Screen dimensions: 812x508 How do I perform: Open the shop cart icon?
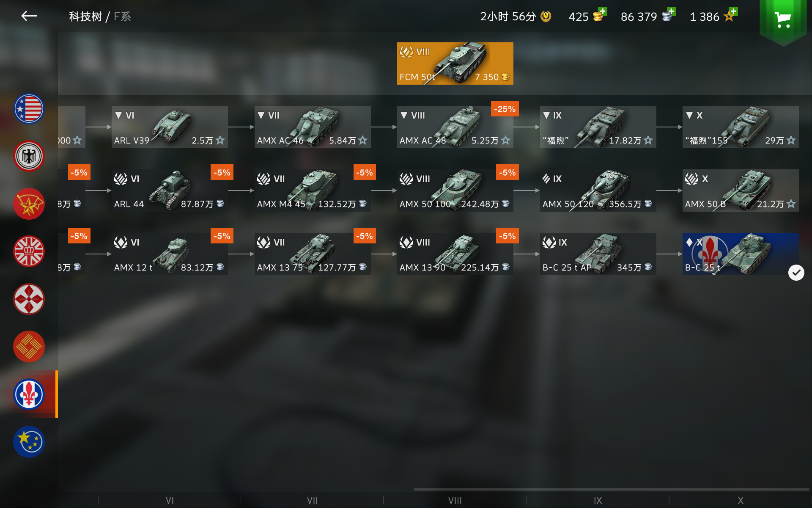tap(783, 19)
